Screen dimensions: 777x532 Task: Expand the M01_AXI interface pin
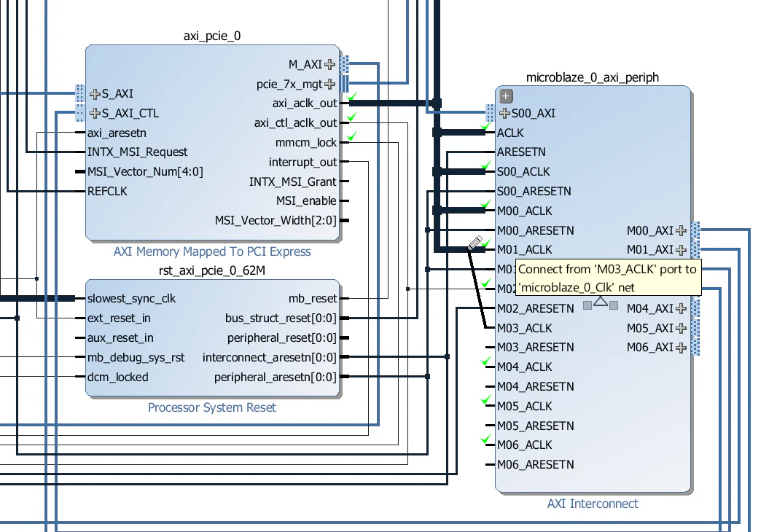point(682,249)
